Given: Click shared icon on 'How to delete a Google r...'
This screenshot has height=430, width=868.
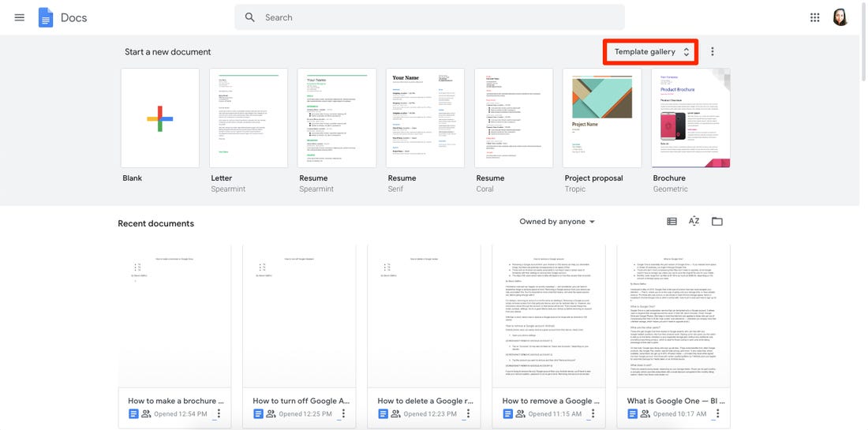Looking at the screenshot, I should (396, 413).
